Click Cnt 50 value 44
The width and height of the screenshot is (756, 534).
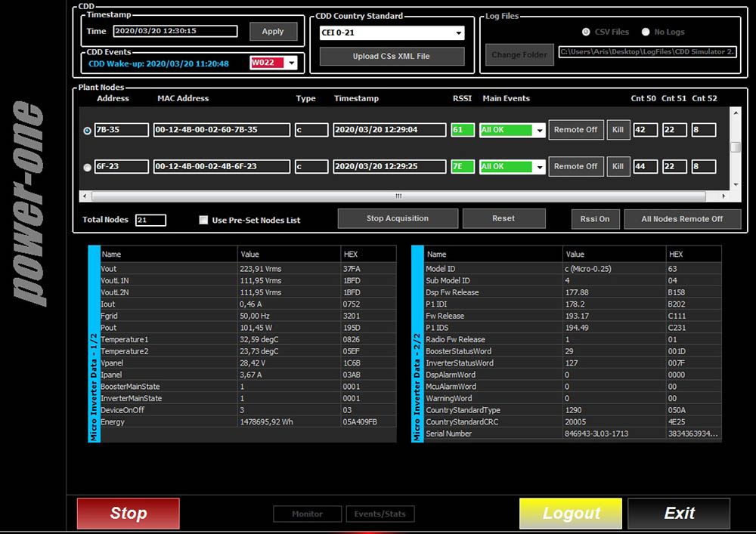tap(645, 167)
